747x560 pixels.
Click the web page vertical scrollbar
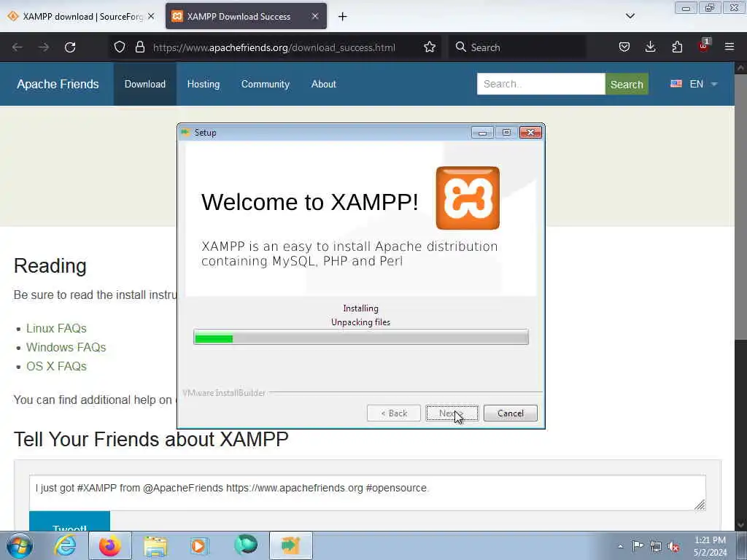(x=740, y=295)
